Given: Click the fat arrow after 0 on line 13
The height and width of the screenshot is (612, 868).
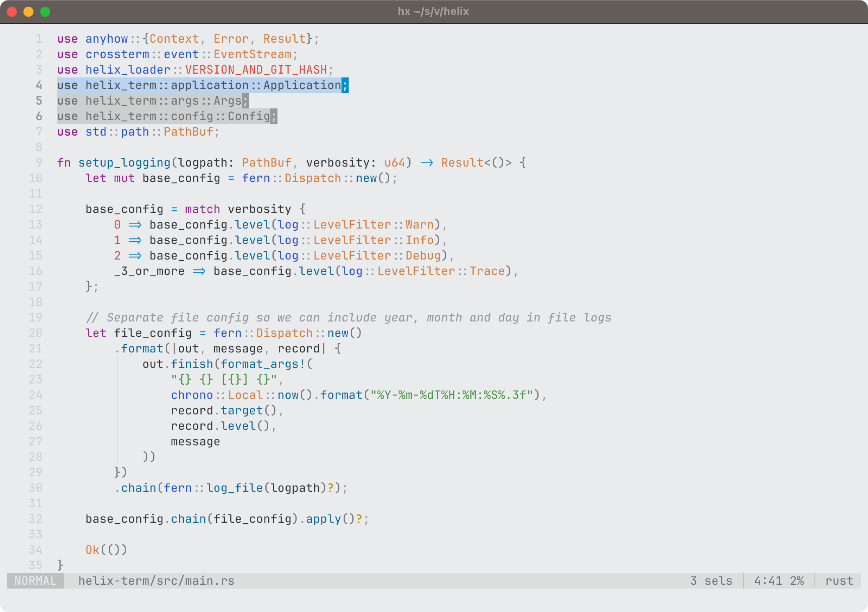Looking at the screenshot, I should 135,225.
